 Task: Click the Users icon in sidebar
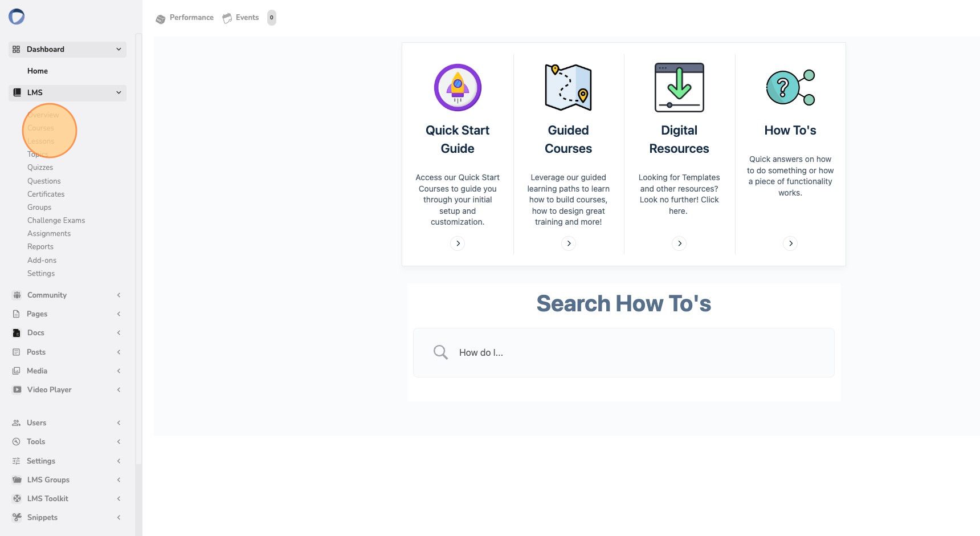pyautogui.click(x=17, y=423)
